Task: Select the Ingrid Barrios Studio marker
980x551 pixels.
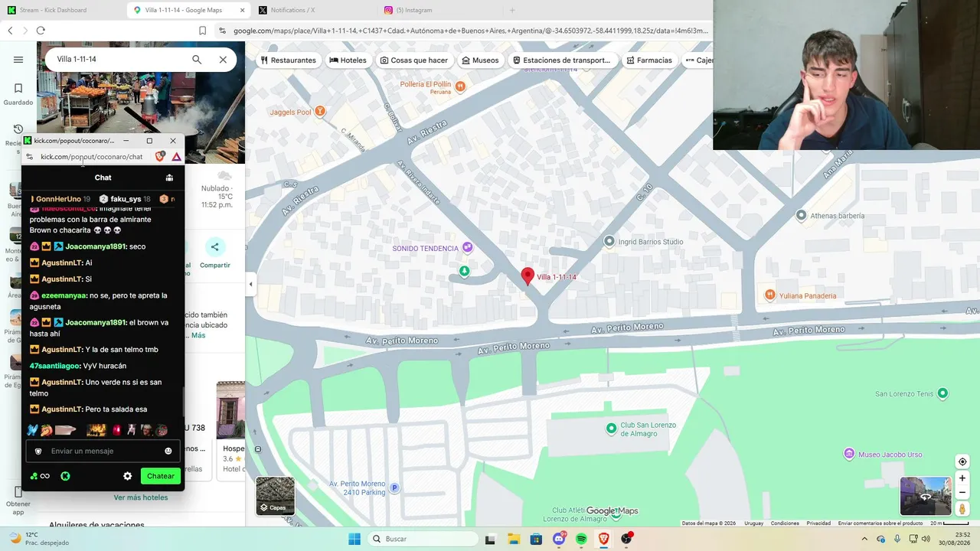Action: point(609,242)
